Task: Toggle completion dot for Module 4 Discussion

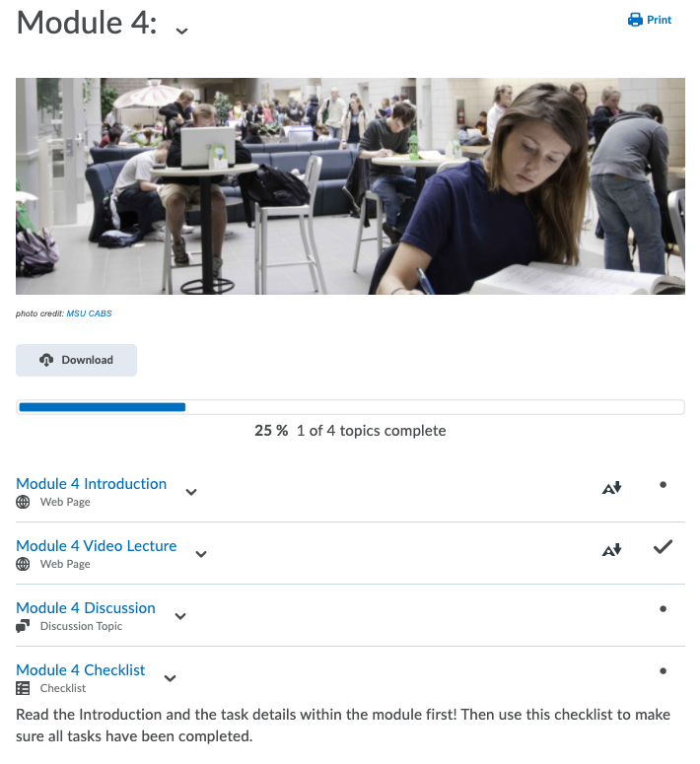Action: (663, 608)
